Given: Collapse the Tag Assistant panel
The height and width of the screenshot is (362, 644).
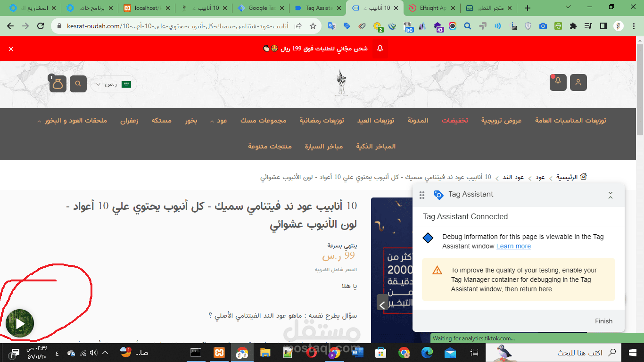Looking at the screenshot, I should (611, 195).
